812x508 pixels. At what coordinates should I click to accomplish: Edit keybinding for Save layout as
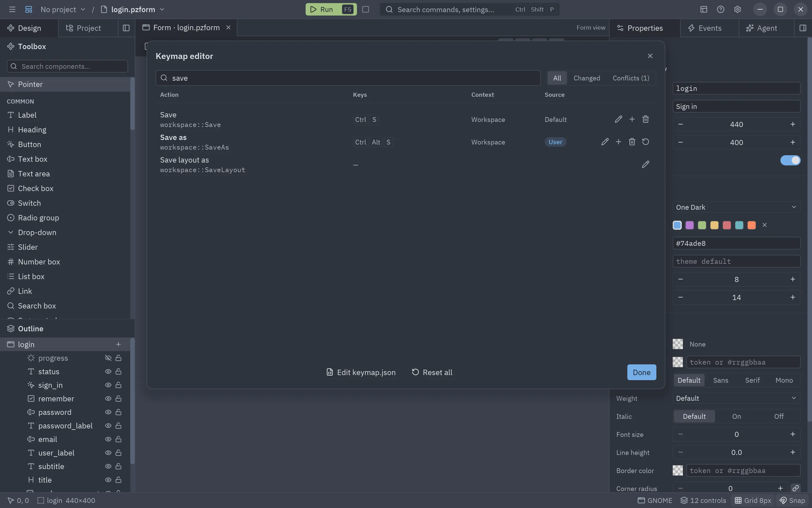click(x=645, y=164)
